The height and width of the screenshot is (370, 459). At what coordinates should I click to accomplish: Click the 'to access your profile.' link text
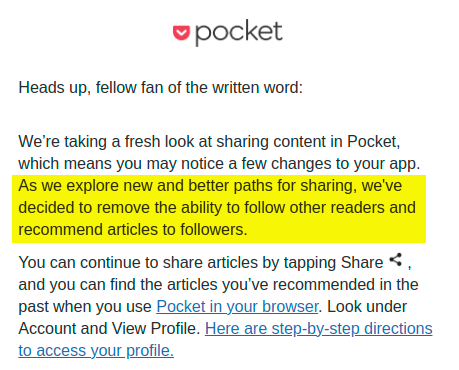(x=96, y=350)
